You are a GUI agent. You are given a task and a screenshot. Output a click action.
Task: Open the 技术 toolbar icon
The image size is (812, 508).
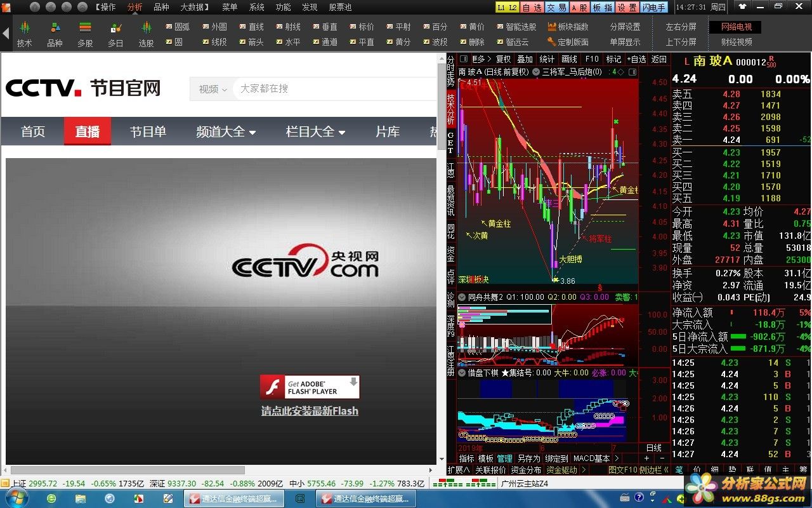click(24, 34)
